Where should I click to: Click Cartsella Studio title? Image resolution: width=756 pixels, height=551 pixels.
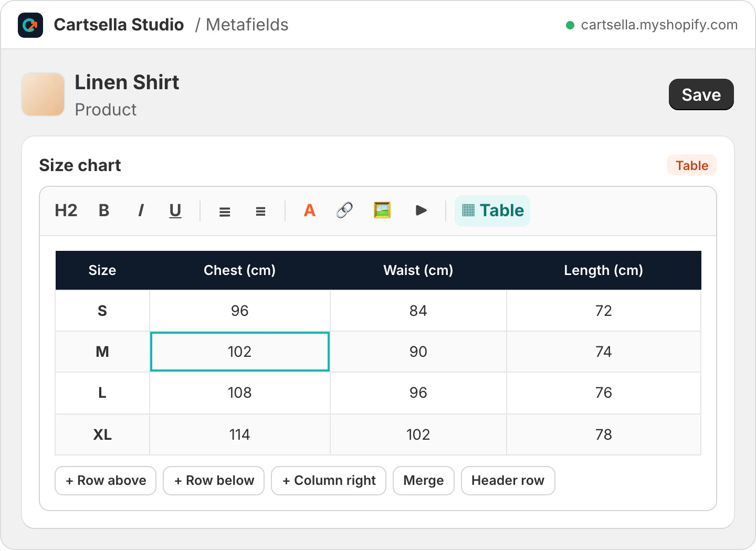pos(119,25)
